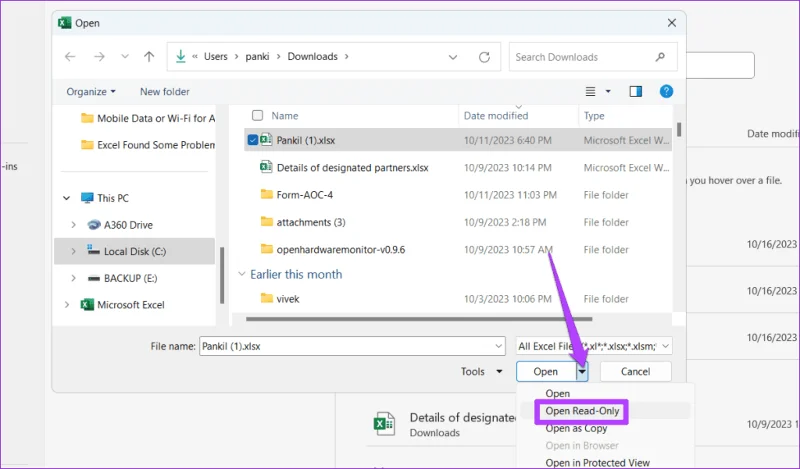This screenshot has width=800, height=469.
Task: Click the horizontal scrollbar in file list
Action: 419,319
